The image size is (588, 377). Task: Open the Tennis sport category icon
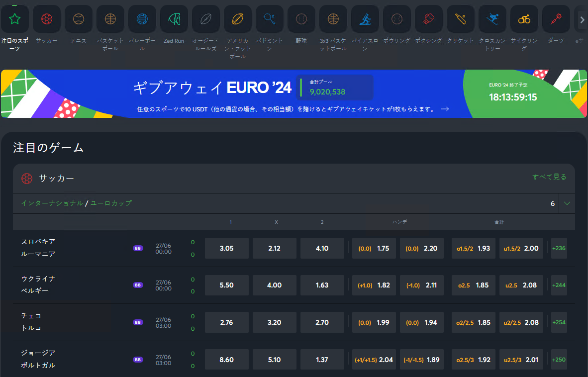pyautogui.click(x=79, y=19)
